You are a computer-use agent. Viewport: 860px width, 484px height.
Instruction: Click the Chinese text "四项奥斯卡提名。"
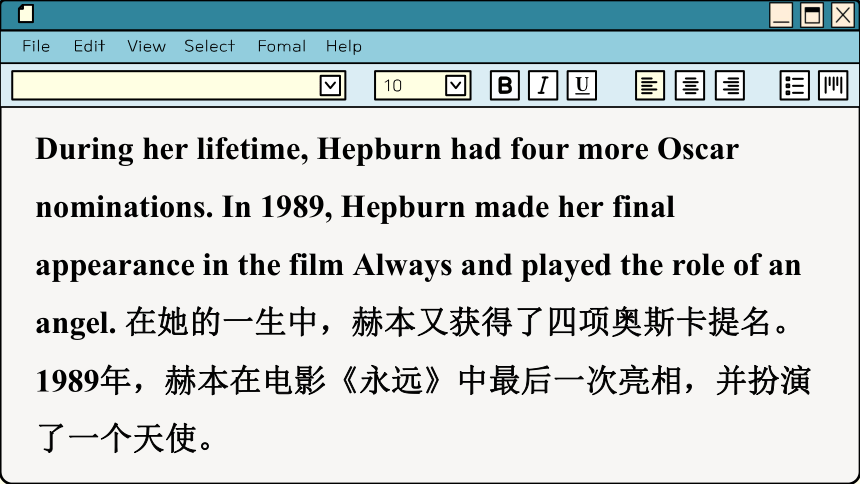click(669, 323)
